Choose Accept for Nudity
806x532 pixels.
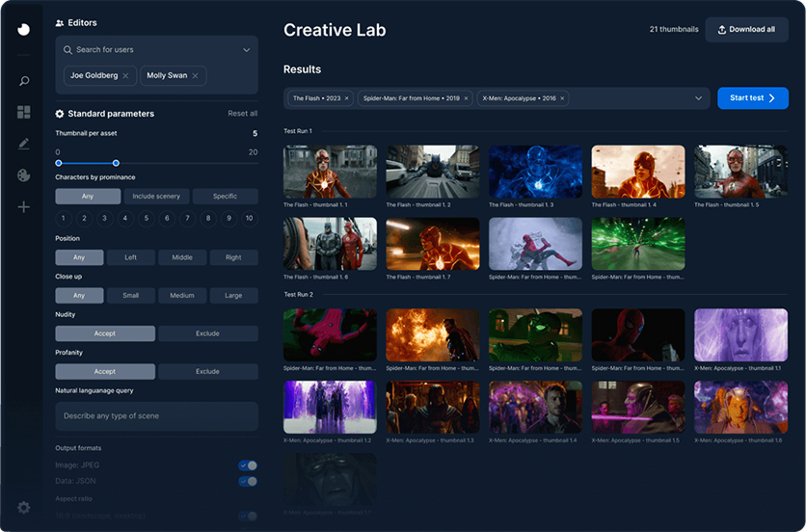pos(105,333)
